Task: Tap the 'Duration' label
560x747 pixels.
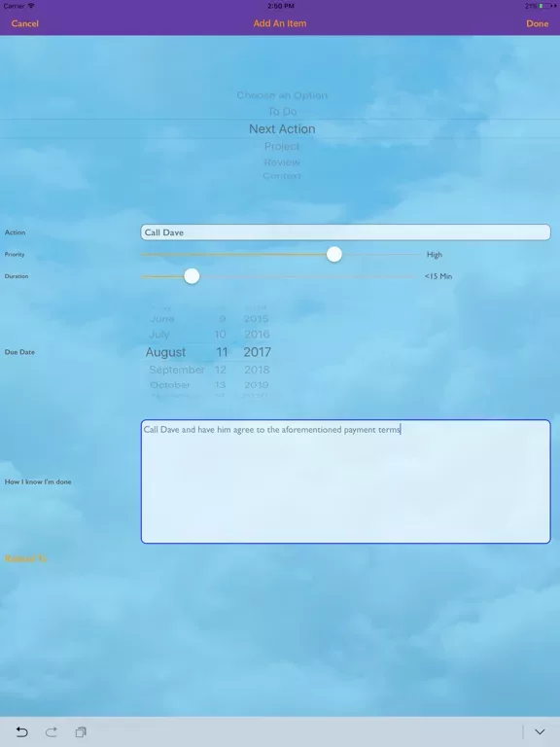Action: click(x=17, y=276)
